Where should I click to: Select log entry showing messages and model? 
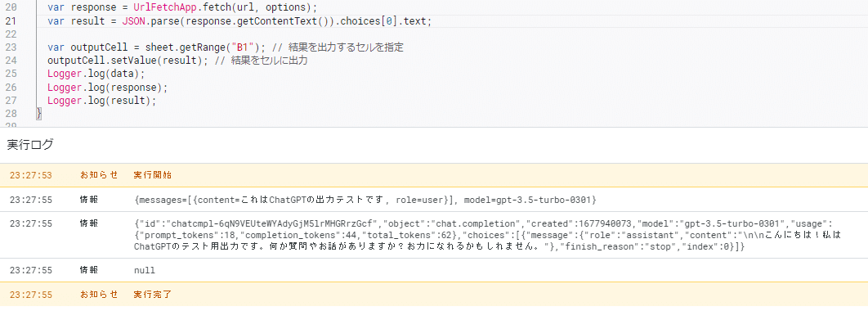(434, 200)
